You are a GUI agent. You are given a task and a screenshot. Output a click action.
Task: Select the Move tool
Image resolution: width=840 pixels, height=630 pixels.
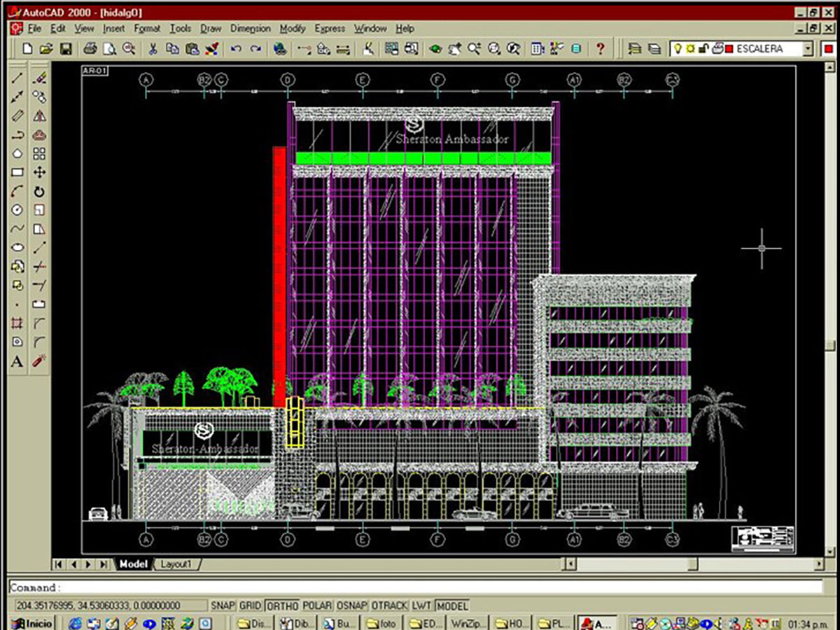tap(40, 172)
